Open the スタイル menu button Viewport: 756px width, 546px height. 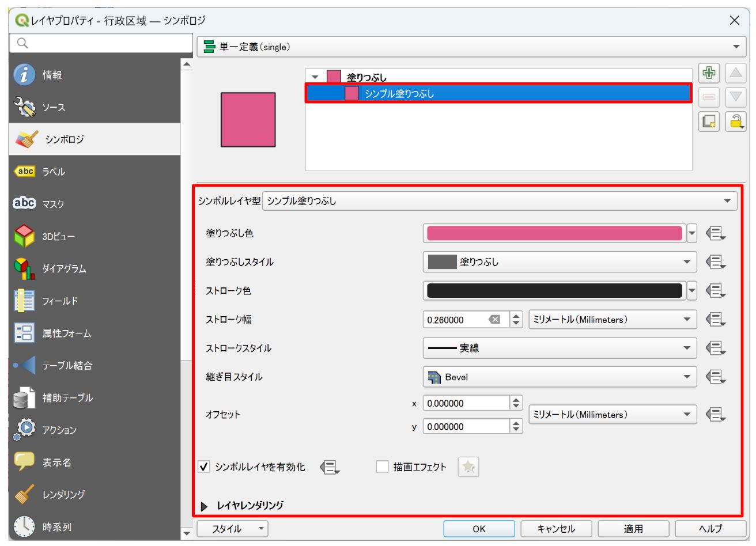(x=232, y=529)
